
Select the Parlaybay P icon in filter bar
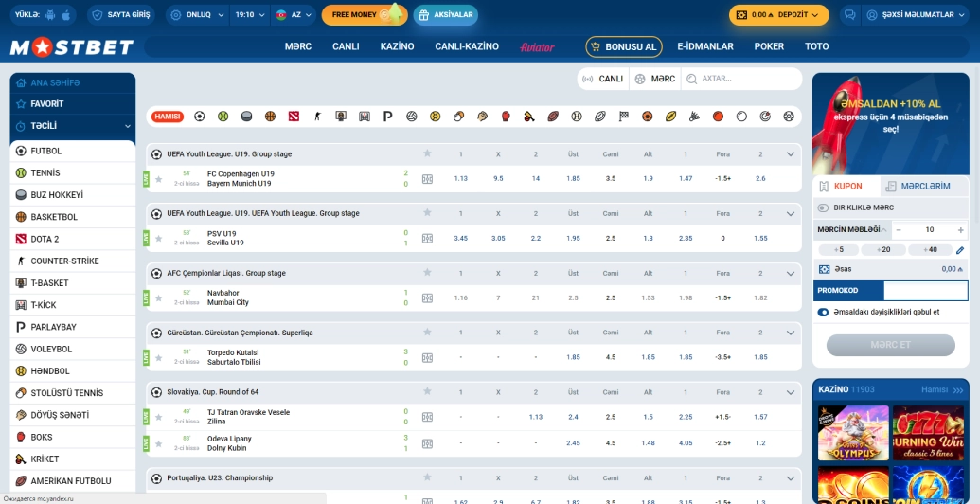(387, 117)
